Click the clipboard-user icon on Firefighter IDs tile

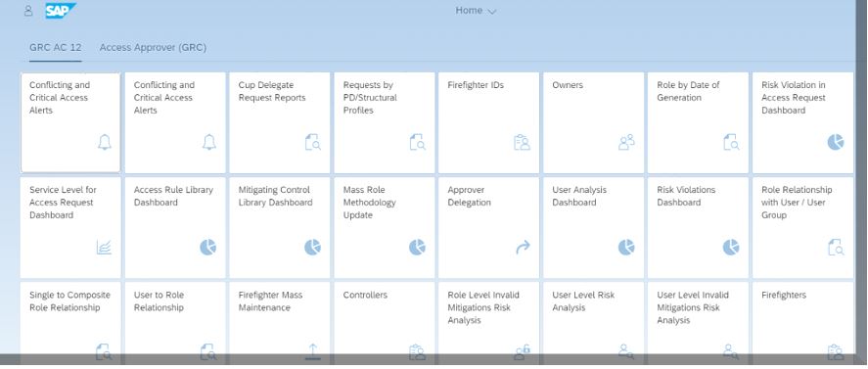point(522,142)
